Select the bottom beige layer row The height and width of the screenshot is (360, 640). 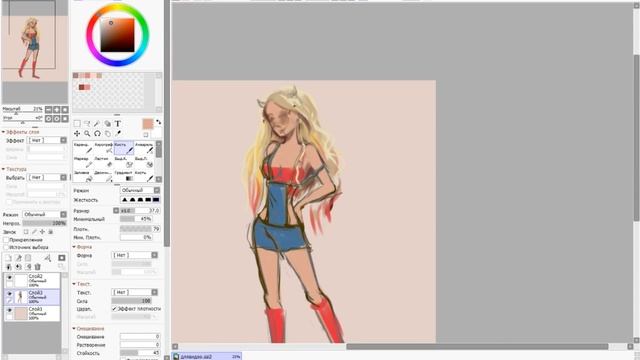tap(32, 313)
